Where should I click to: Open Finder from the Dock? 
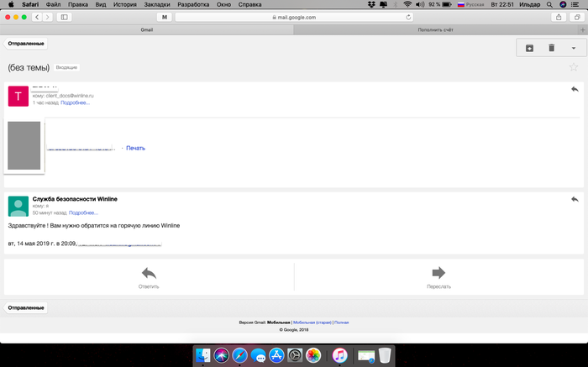203,355
